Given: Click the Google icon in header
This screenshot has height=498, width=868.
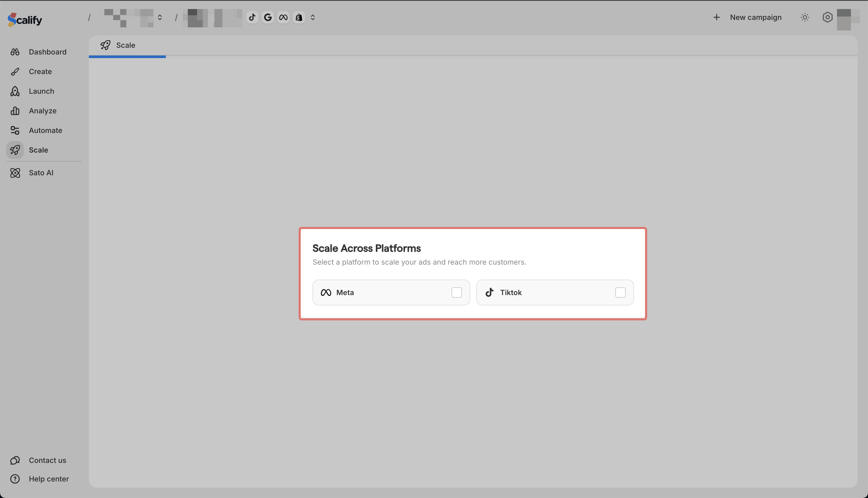Looking at the screenshot, I should (x=268, y=18).
